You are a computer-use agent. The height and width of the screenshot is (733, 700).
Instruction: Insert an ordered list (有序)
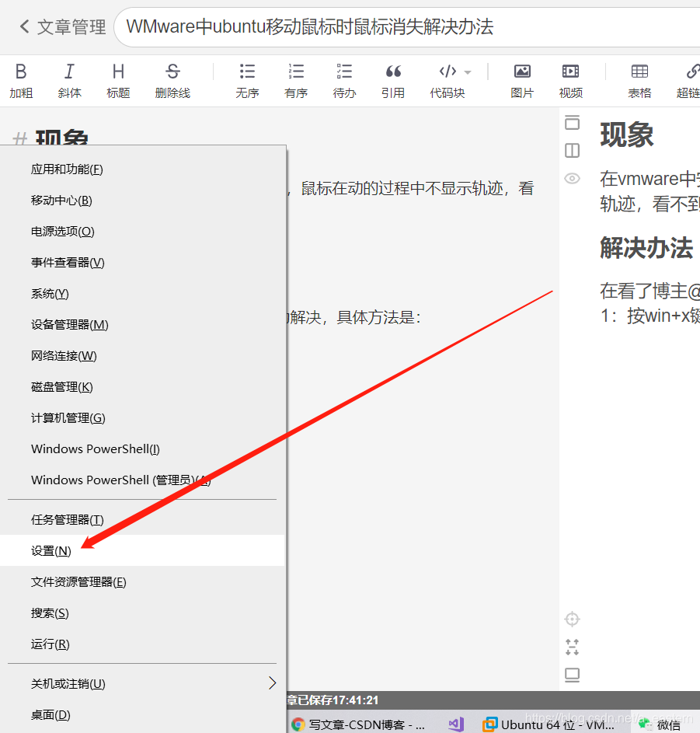(x=296, y=81)
